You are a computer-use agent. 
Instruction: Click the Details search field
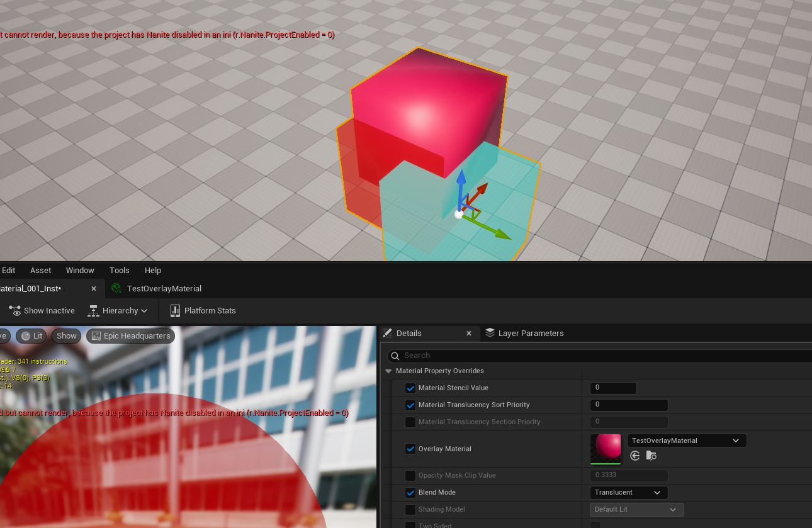(598, 356)
